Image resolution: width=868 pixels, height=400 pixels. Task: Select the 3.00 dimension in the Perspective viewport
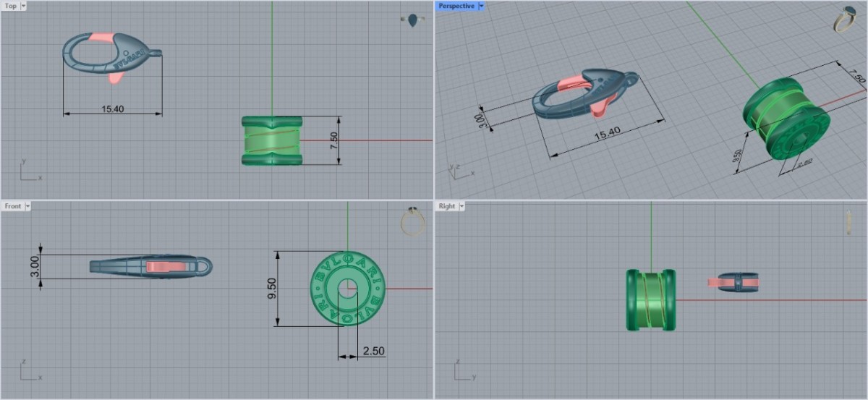[x=479, y=119]
